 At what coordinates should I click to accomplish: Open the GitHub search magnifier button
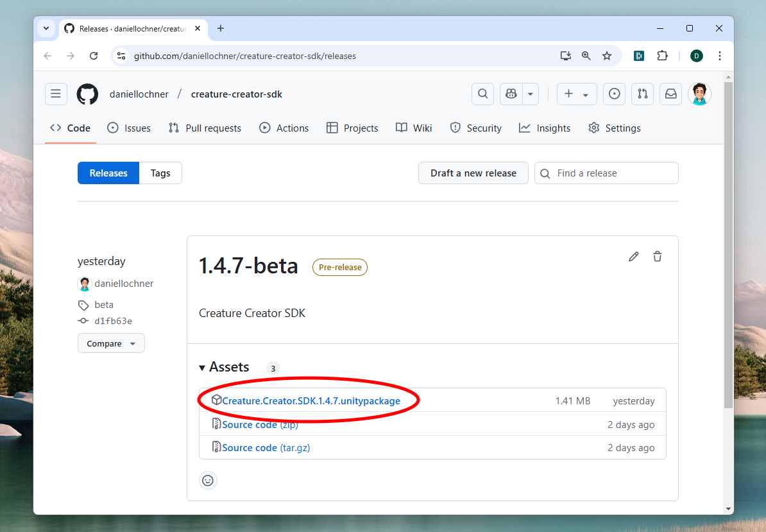482,94
